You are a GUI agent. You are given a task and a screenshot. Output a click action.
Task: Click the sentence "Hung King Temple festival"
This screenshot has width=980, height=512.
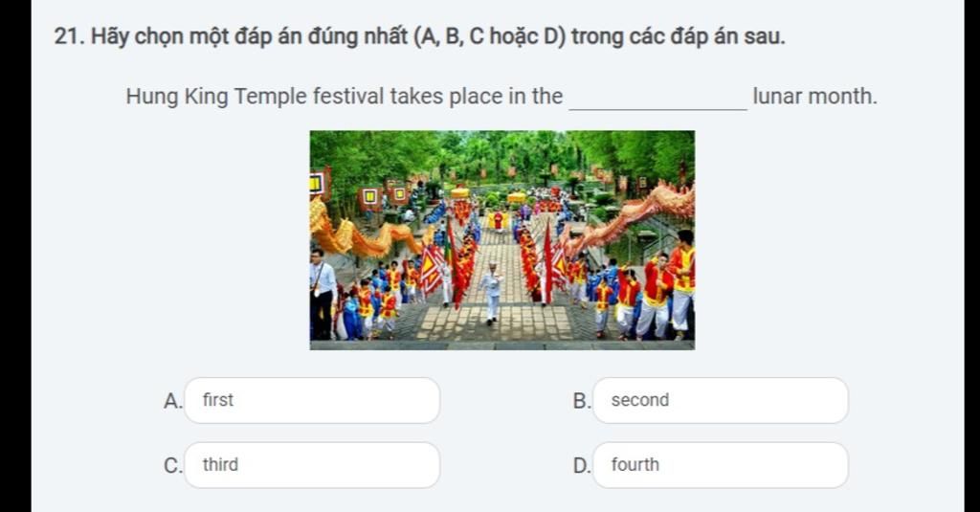pyautogui.click(x=255, y=97)
